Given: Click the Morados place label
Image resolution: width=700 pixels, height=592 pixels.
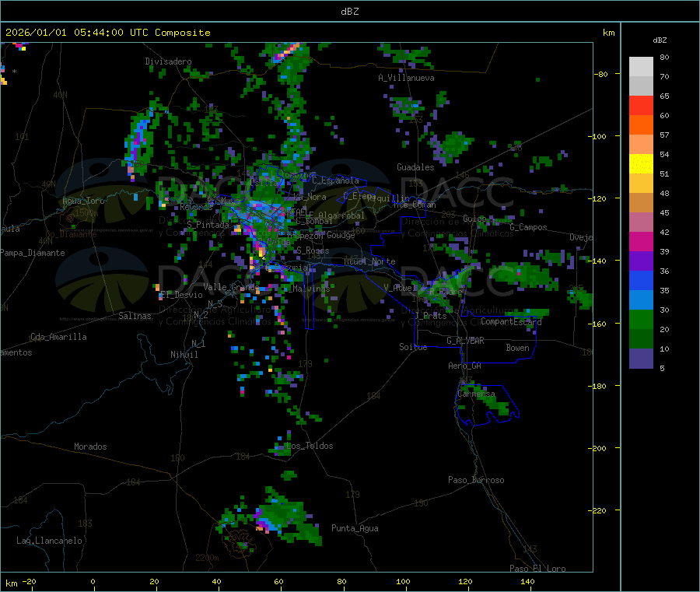Looking at the screenshot, I should coord(90,447).
